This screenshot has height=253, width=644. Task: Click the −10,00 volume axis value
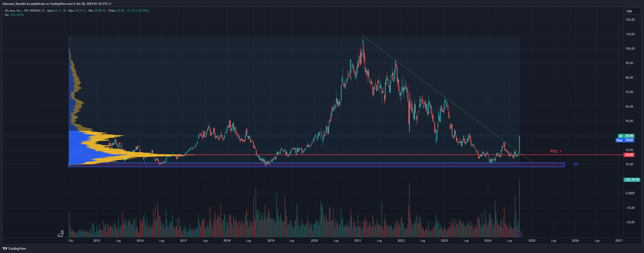(x=630, y=208)
